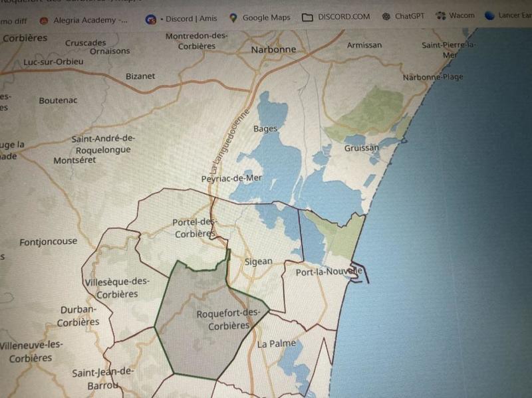Click the Wacom bookmark icon
This screenshot has width=532, height=398.
tap(440, 16)
